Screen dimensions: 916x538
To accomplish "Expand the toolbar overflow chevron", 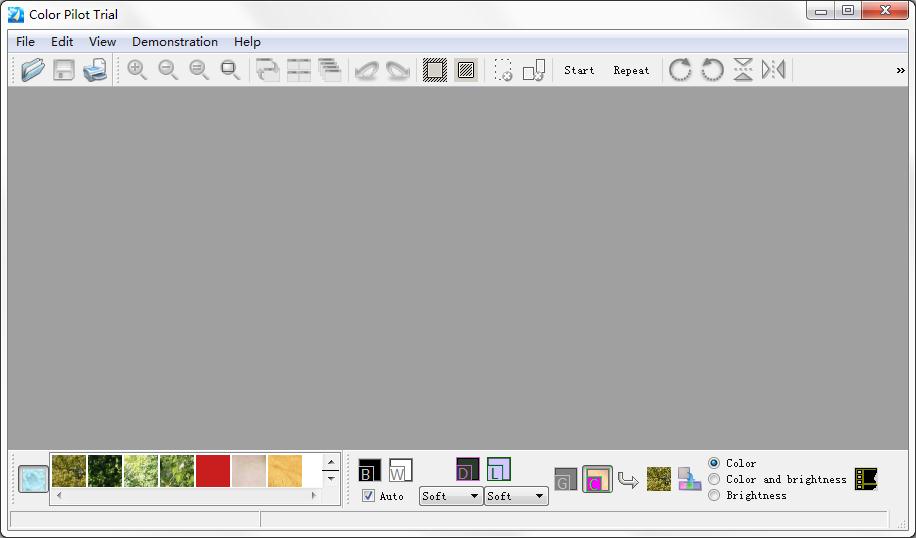I will [x=900, y=70].
